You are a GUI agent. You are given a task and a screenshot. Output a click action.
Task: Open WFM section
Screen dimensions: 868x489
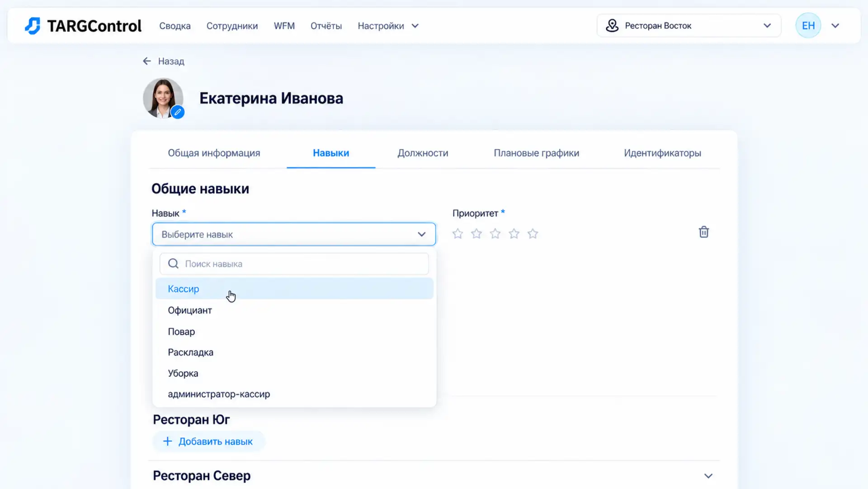284,26
